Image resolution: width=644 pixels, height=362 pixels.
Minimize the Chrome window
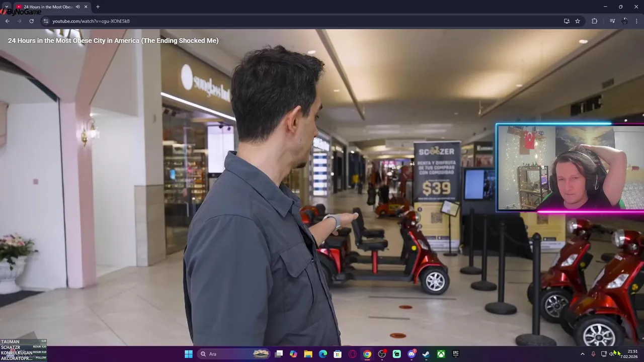click(605, 7)
